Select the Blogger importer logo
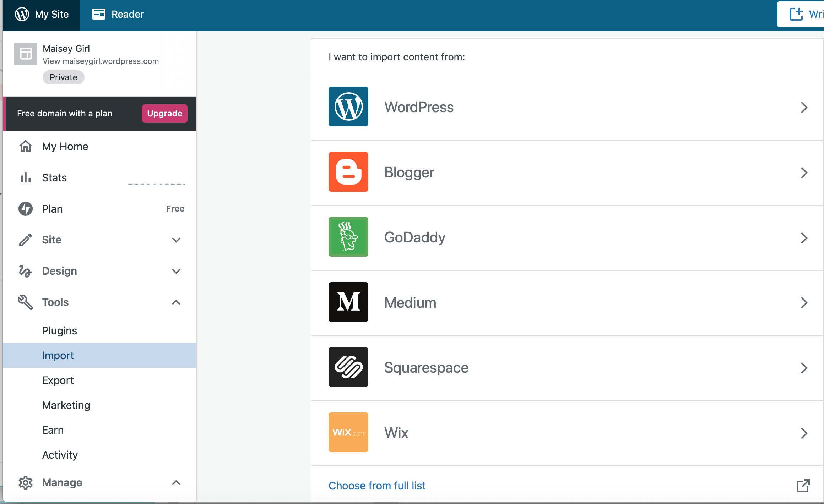 click(348, 172)
